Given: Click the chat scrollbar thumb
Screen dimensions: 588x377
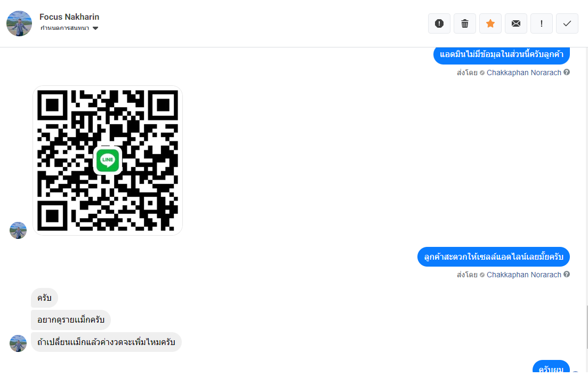Looking at the screenshot, I should (x=586, y=327).
